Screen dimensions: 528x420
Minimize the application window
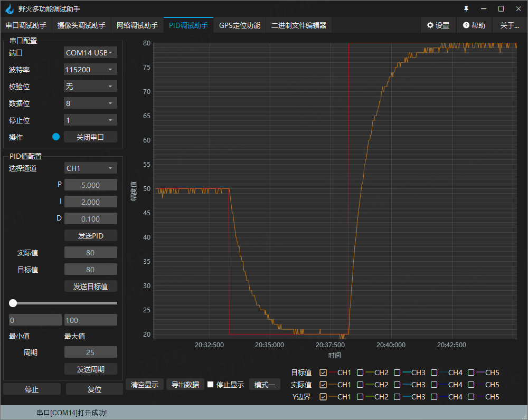[x=484, y=9]
